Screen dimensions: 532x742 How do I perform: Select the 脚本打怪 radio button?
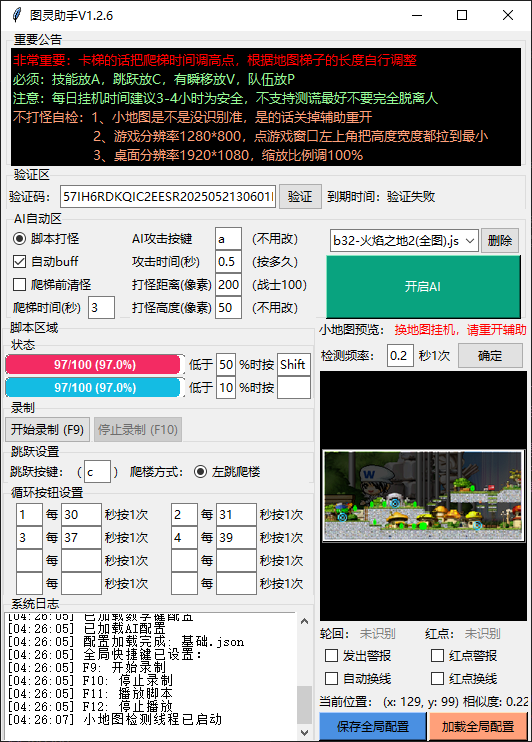(x=19, y=238)
